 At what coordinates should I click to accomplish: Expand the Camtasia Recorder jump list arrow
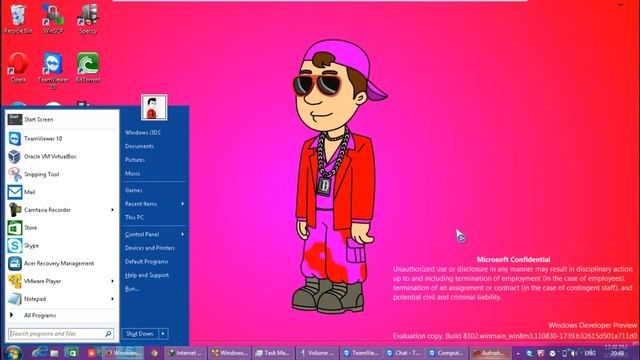pyautogui.click(x=112, y=210)
